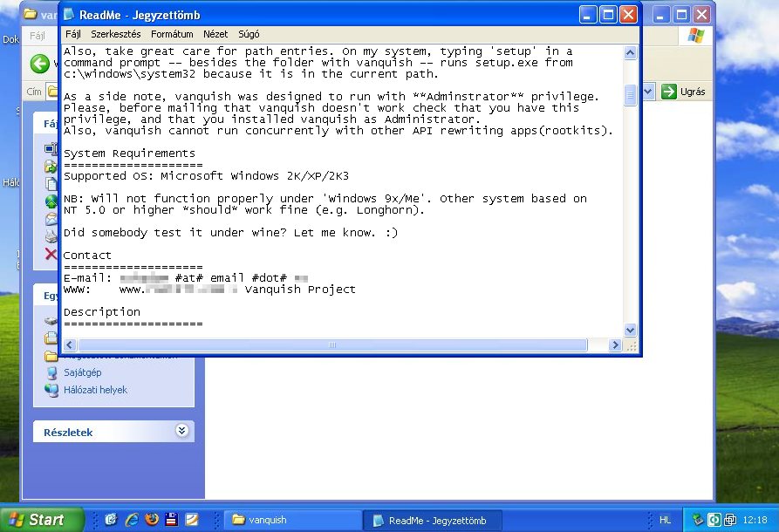
Task: Click the Notepad icon in the ReadMe title bar
Action: (x=69, y=15)
